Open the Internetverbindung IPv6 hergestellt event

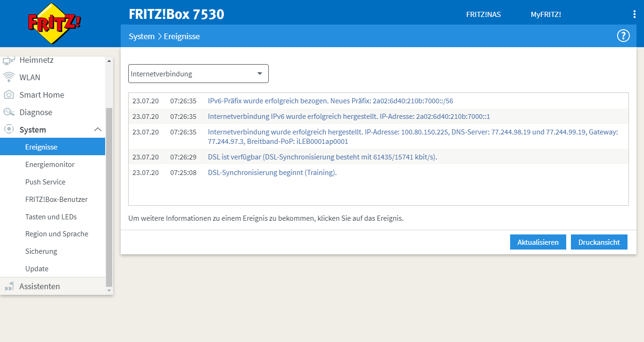[x=349, y=117]
